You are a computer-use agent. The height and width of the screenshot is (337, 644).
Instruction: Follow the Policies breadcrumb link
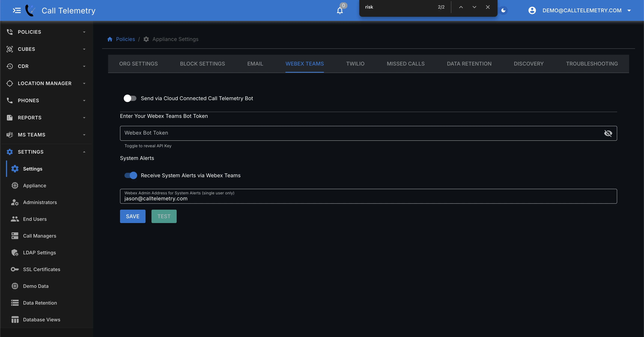point(125,39)
